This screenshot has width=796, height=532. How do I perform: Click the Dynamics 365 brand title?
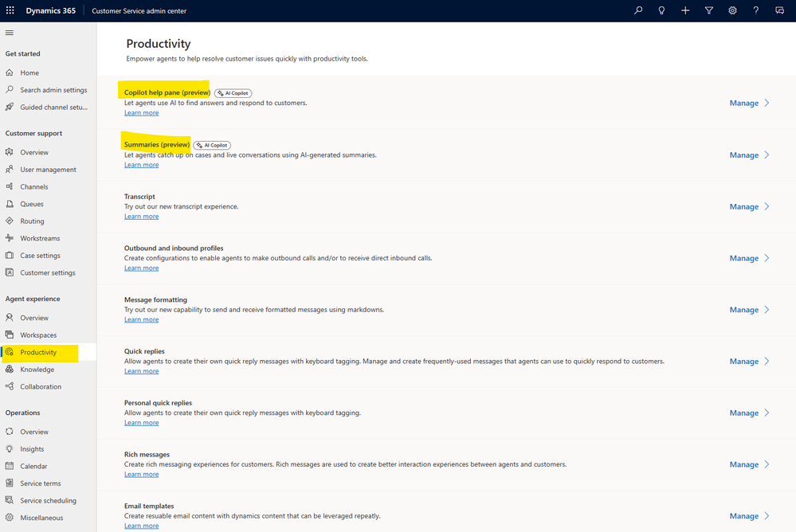[51, 10]
